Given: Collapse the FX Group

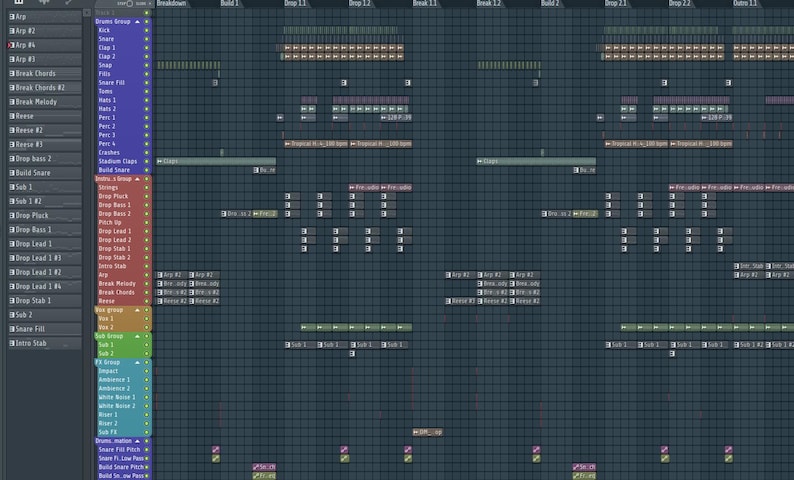Looking at the screenshot, I should pos(137,363).
